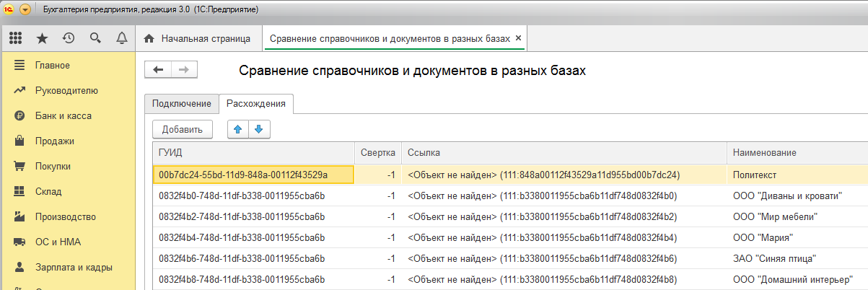
Task: Click the Home icon on Начальная страница tab
Action: 149,38
